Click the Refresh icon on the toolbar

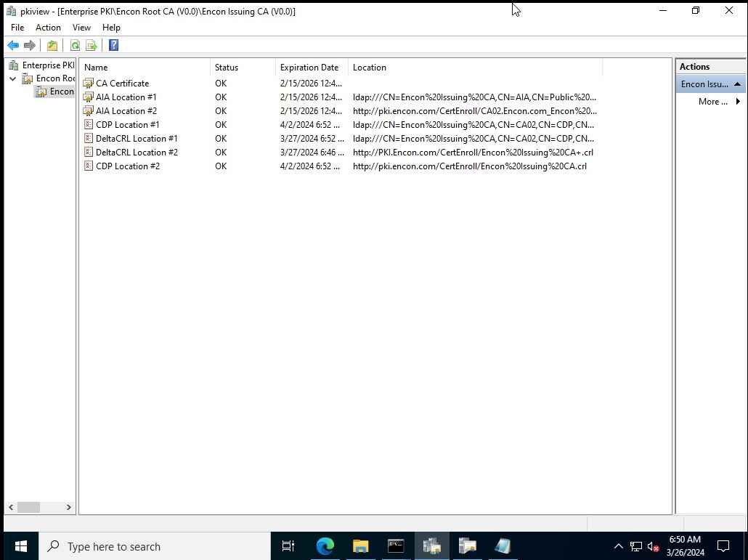click(x=75, y=45)
